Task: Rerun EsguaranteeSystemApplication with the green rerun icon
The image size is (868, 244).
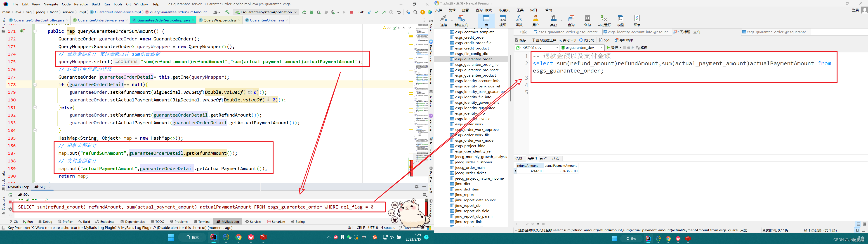Action: tap(304, 12)
